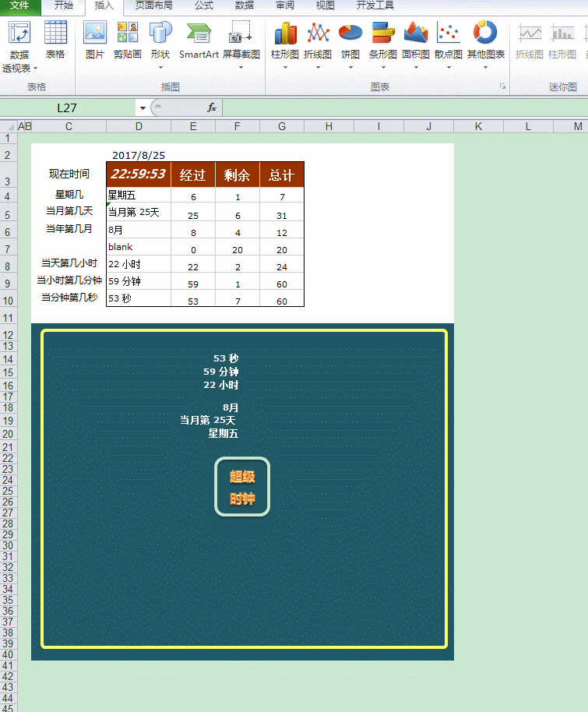This screenshot has width=588, height=712.
Task: Insert a PivotTable (数据透视表)
Action: pos(19,47)
